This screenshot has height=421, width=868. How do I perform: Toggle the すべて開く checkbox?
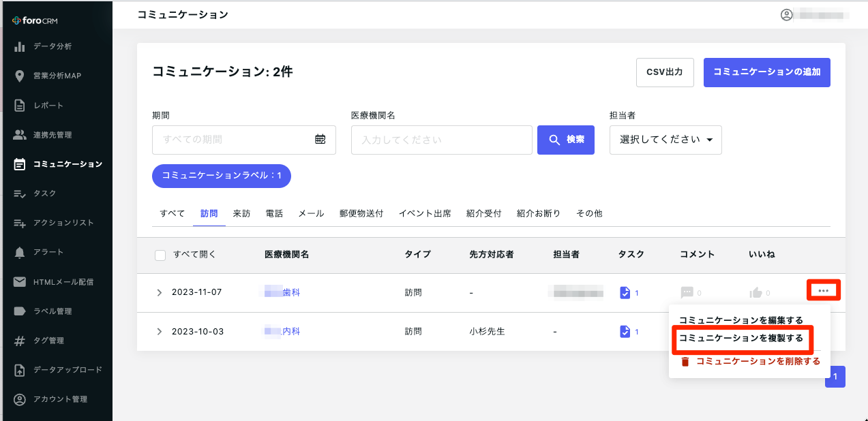(161, 255)
